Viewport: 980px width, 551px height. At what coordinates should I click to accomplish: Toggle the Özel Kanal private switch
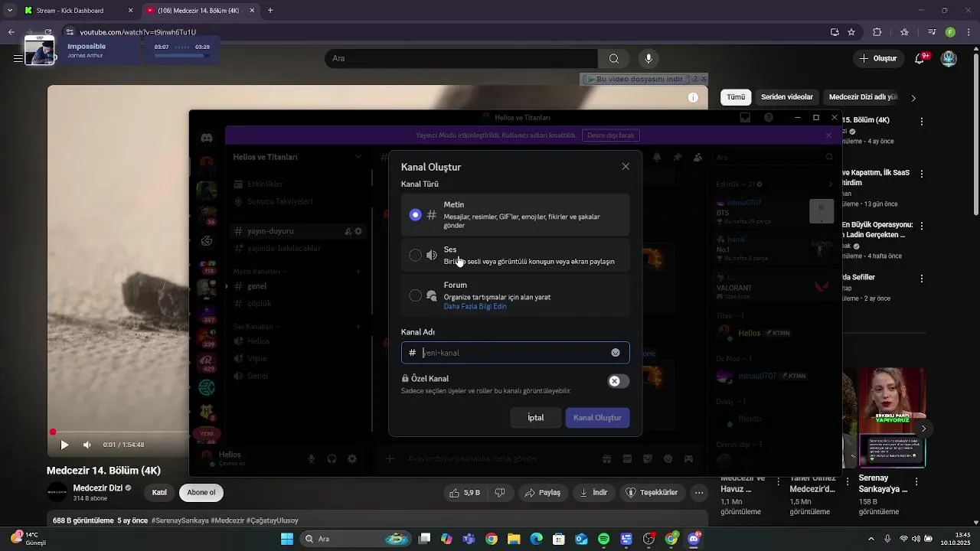pos(618,381)
